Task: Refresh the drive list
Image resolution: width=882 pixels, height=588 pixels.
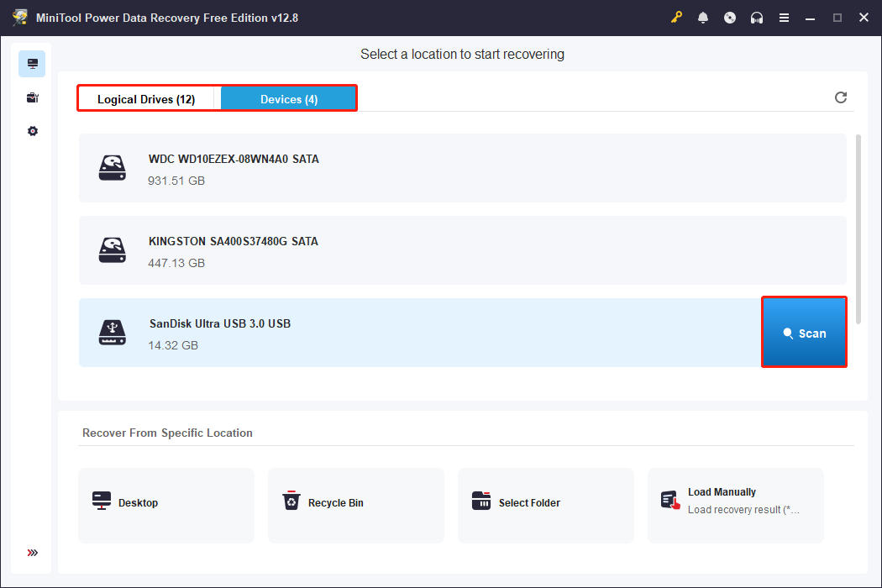Action: tap(841, 97)
